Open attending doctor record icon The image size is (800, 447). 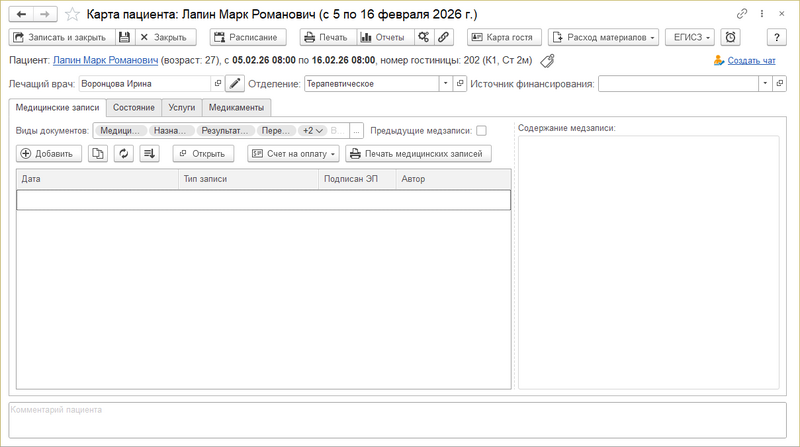[x=218, y=84]
